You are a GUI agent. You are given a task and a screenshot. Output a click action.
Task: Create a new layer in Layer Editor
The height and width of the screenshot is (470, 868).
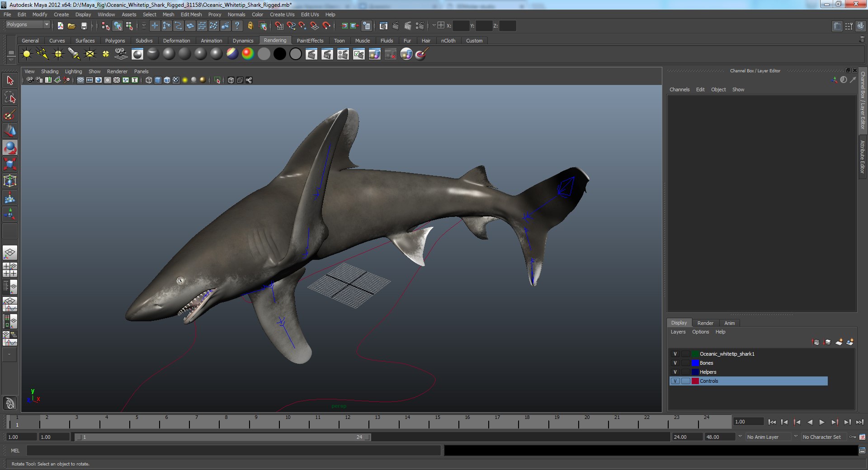(x=839, y=342)
